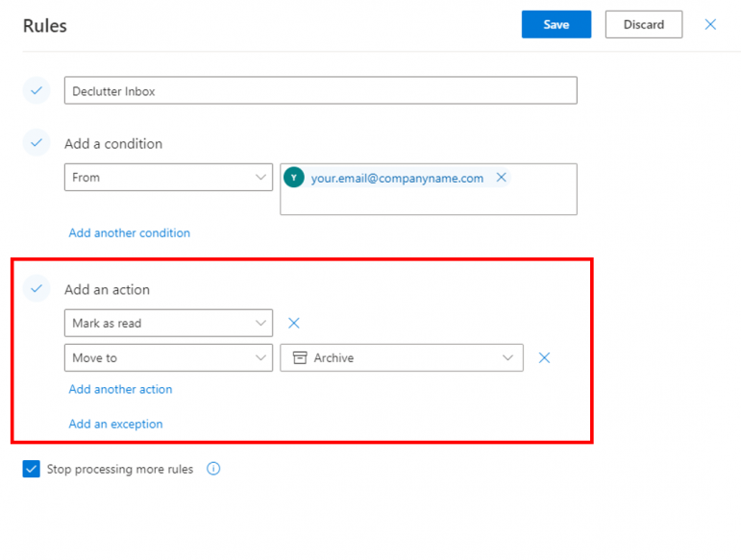Close the Rules panel with the X
Image resolution: width=741 pixels, height=560 pixels.
tap(710, 25)
